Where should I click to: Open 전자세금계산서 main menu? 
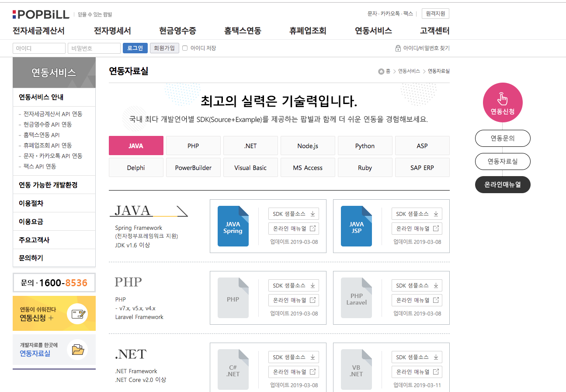(38, 31)
